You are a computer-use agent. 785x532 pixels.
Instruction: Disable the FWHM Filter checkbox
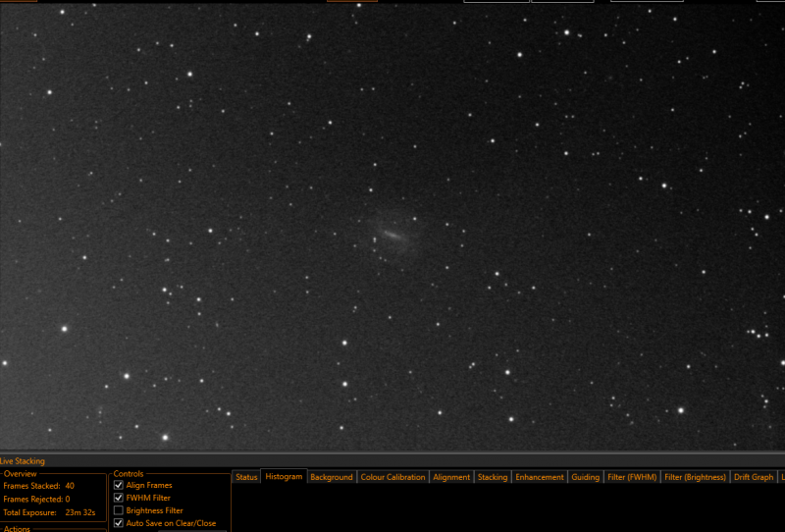119,498
